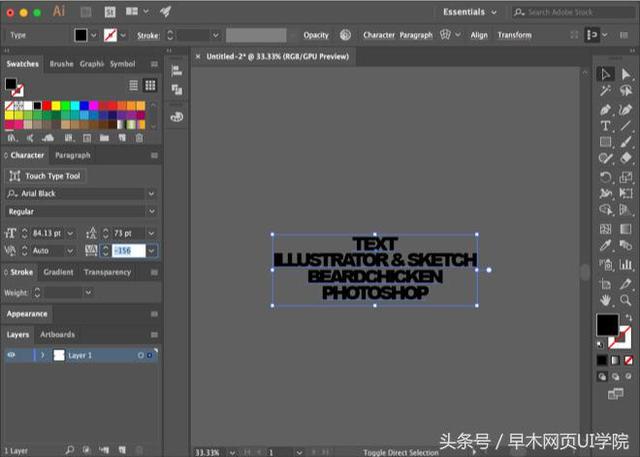Open the fill color dropdown in control bar

coord(93,35)
